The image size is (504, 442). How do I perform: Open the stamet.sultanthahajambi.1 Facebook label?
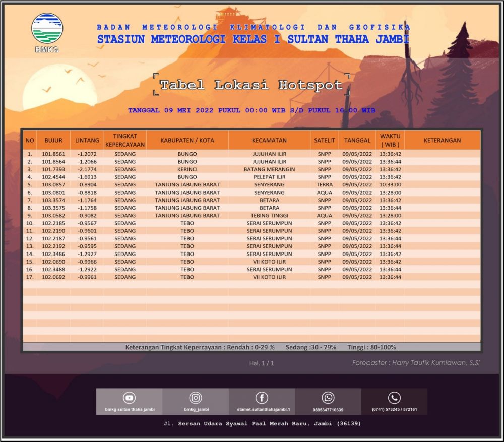(264, 409)
